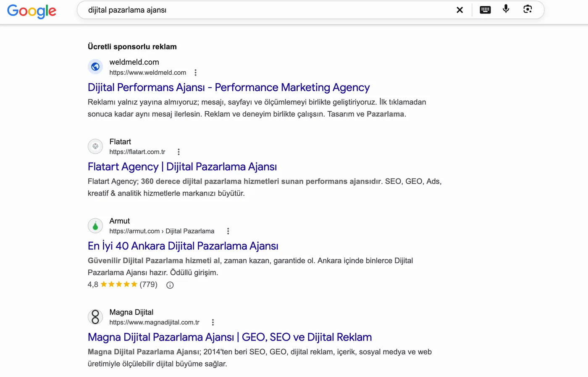
Task: Open more options for Flatart result
Action: point(178,152)
